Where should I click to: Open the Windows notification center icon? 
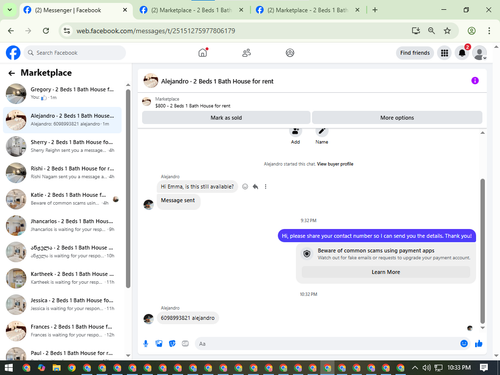pos(484,368)
